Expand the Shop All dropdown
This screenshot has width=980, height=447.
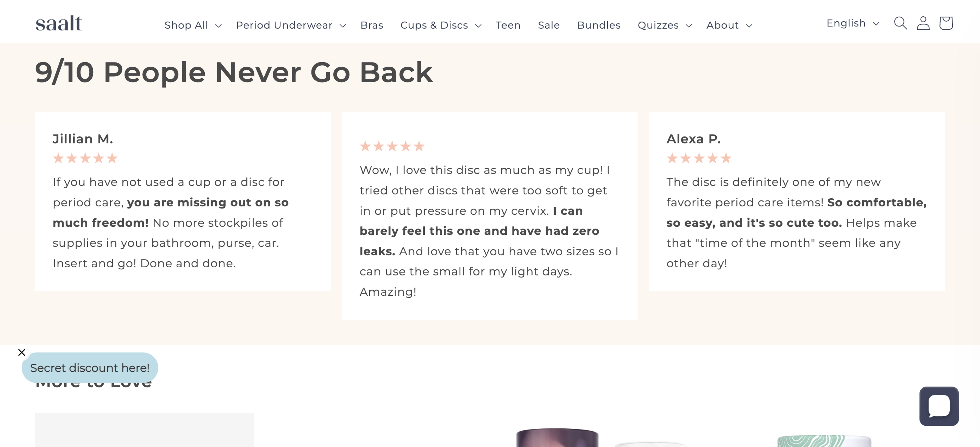tap(192, 25)
